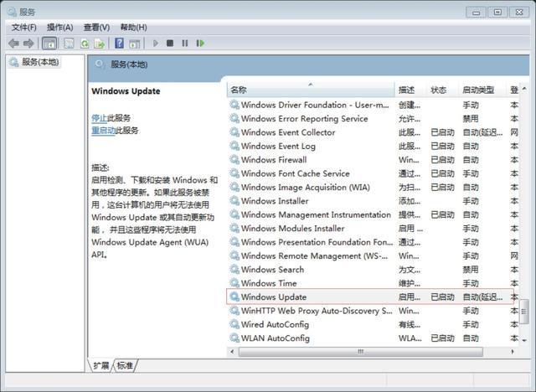Click the vertical scrollbar down arrow
Image resolution: width=536 pixels, height=392 pixels.
[524, 340]
